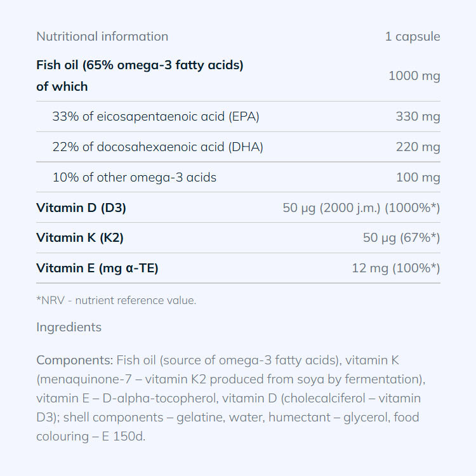Image resolution: width=476 pixels, height=476 pixels.
Task: Click the "other omega-3 acids" row label
Action: 134,177
